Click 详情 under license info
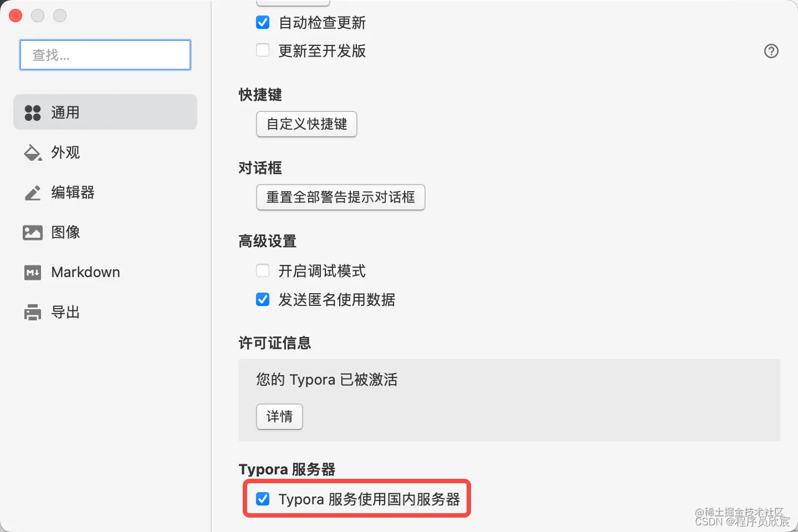Screen dimensions: 798x532 pos(279,417)
